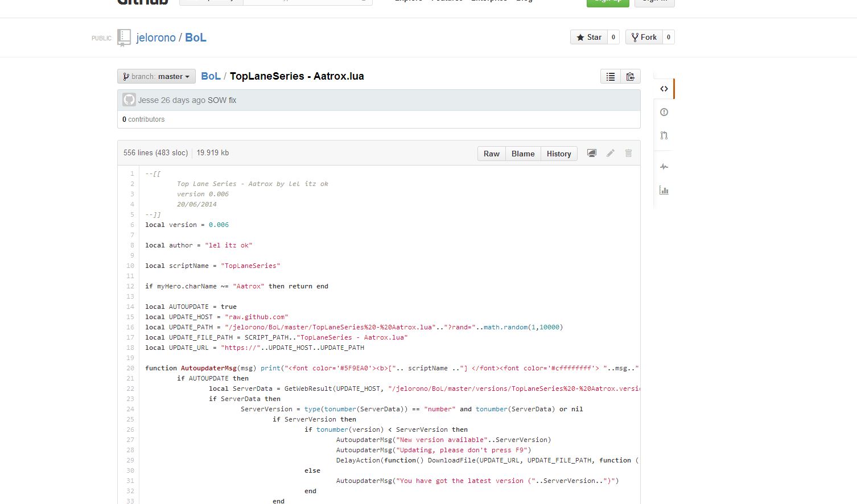
Task: Open the Graphs icon in sidebar
Action: click(664, 190)
